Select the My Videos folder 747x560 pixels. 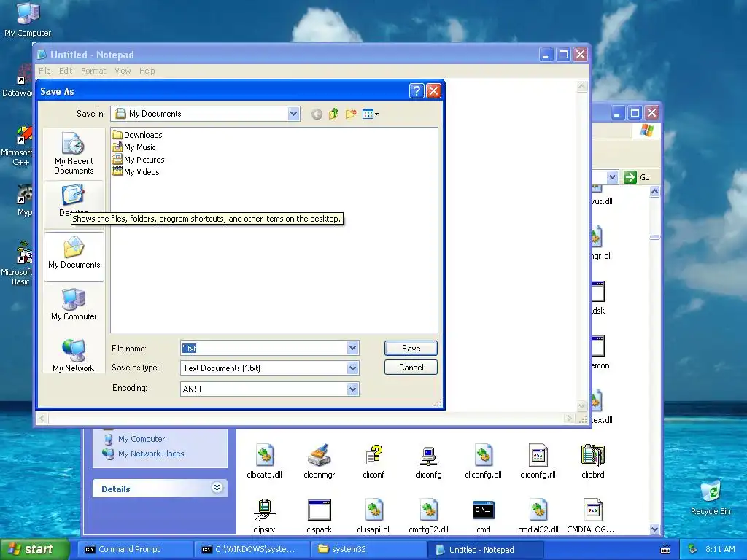(136, 172)
